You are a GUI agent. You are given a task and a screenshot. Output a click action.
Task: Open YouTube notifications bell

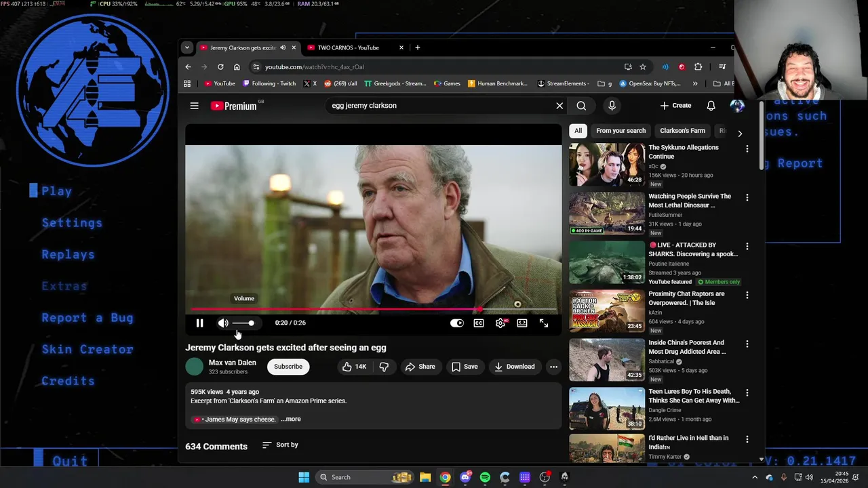coord(711,106)
